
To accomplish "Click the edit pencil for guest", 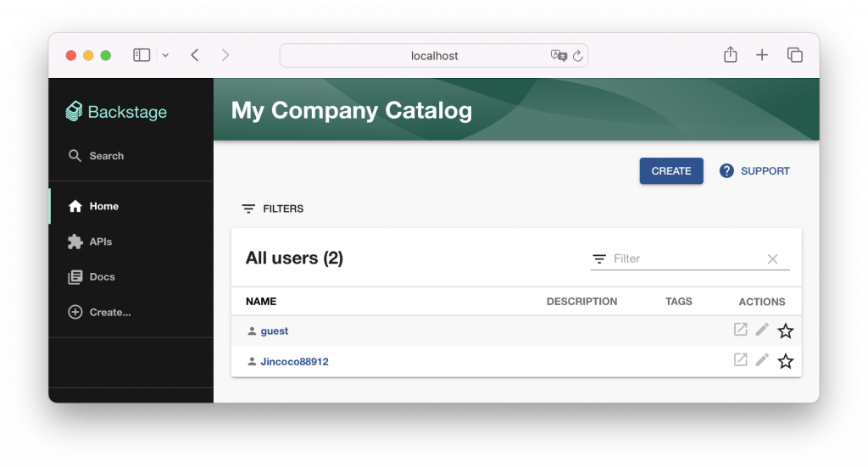I will [762, 330].
